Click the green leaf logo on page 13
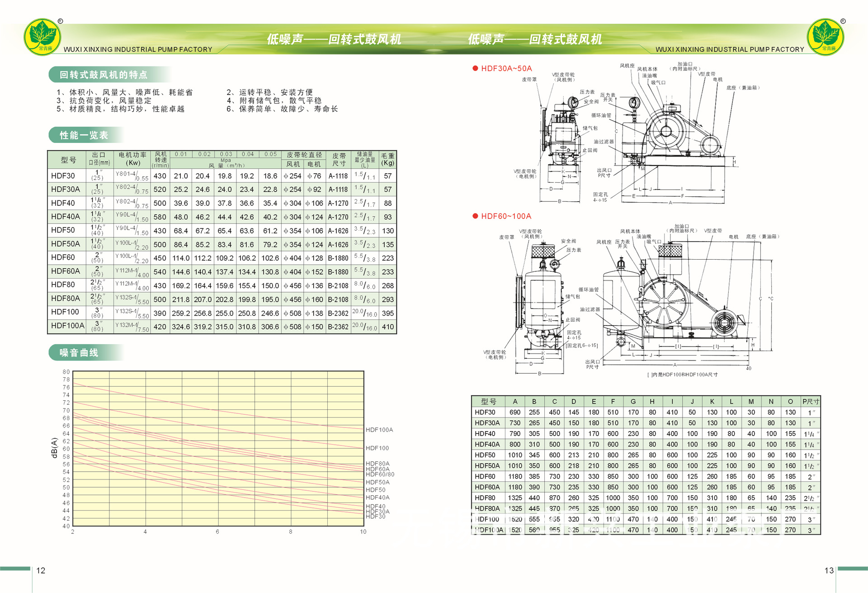This screenshot has width=868, height=593. (x=826, y=37)
